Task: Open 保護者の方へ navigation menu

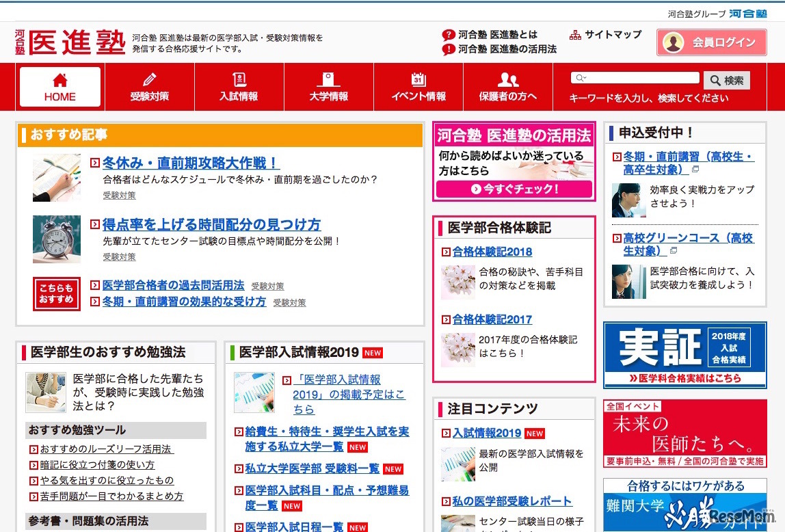Action: tap(508, 87)
